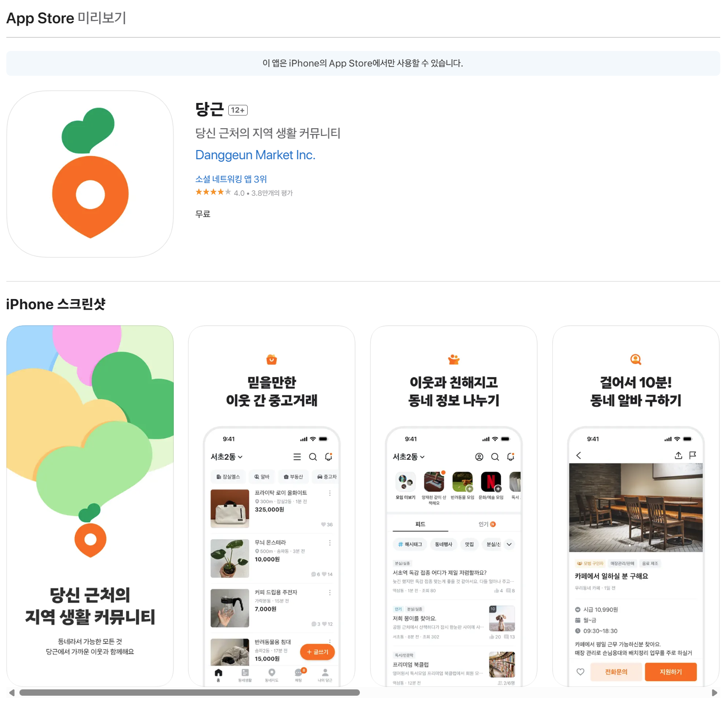The width and height of the screenshot is (728, 719).
Task: Click the flag report icon in the 알바 screenshot
Action: [x=693, y=455]
